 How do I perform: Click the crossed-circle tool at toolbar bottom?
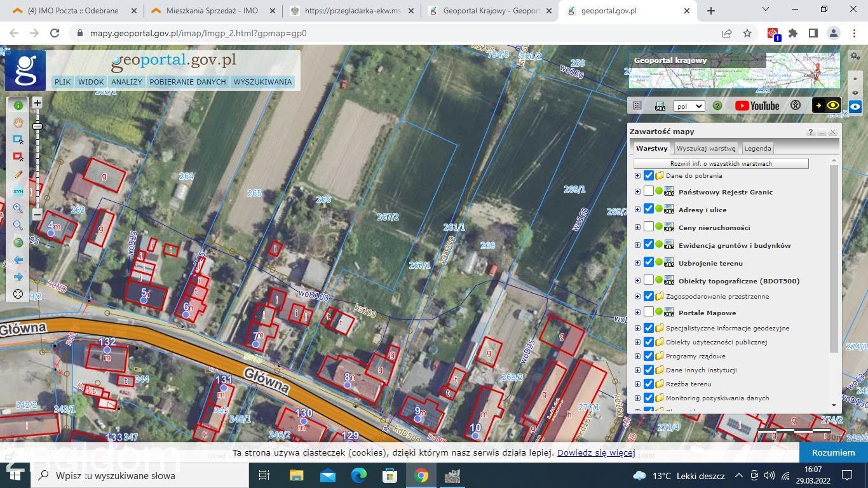point(18,294)
